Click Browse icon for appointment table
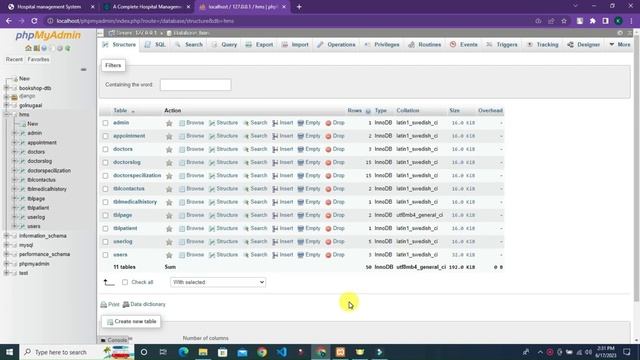This screenshot has width=640, height=360. (x=182, y=136)
